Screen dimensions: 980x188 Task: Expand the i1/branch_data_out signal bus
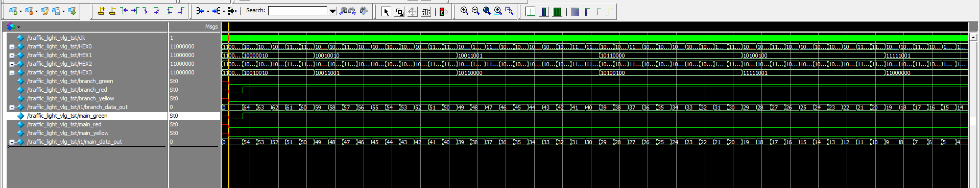click(12, 107)
